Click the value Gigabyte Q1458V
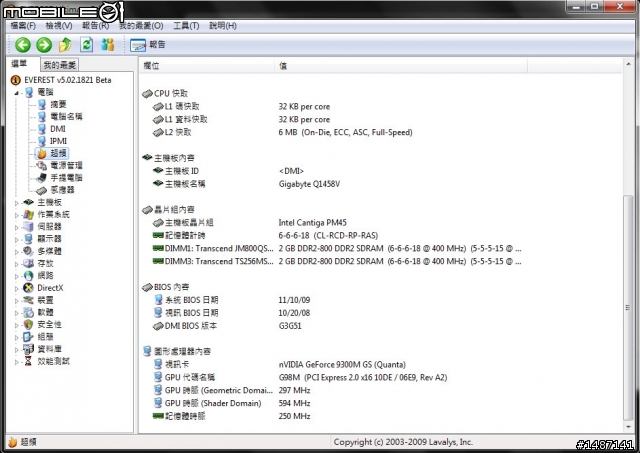Image resolution: width=640 pixels, height=453 pixels. click(x=309, y=184)
